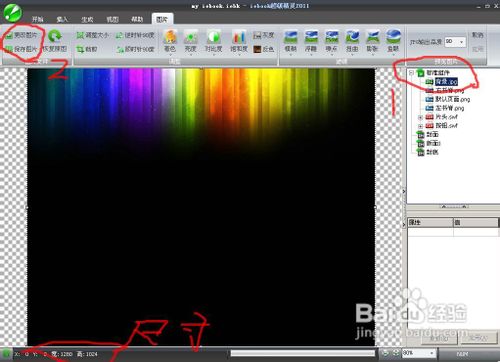Click the 更改图片 replace-image button
The height and width of the screenshot is (362, 500).
coord(21,35)
